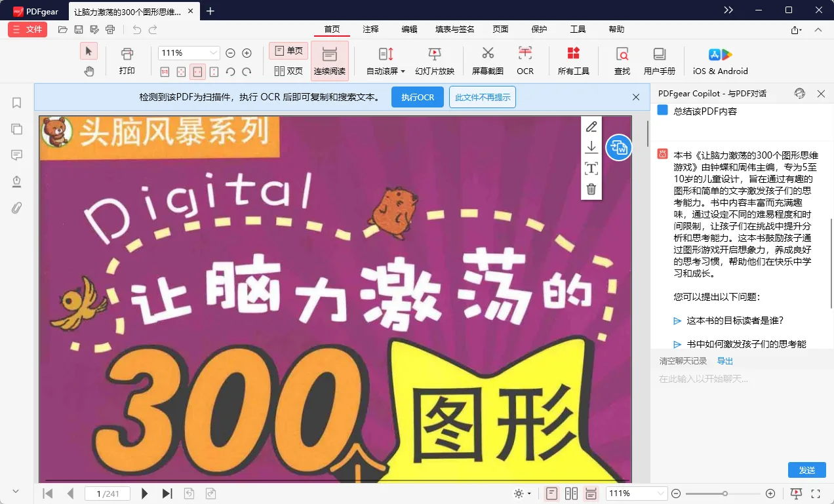Open All Tools (所有工具)

(574, 62)
